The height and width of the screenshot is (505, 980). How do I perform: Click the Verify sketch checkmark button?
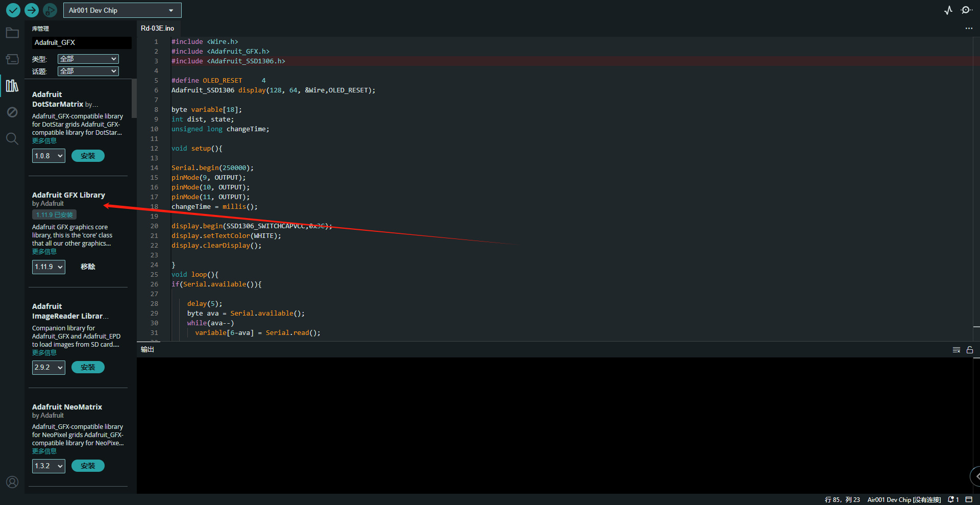point(13,10)
